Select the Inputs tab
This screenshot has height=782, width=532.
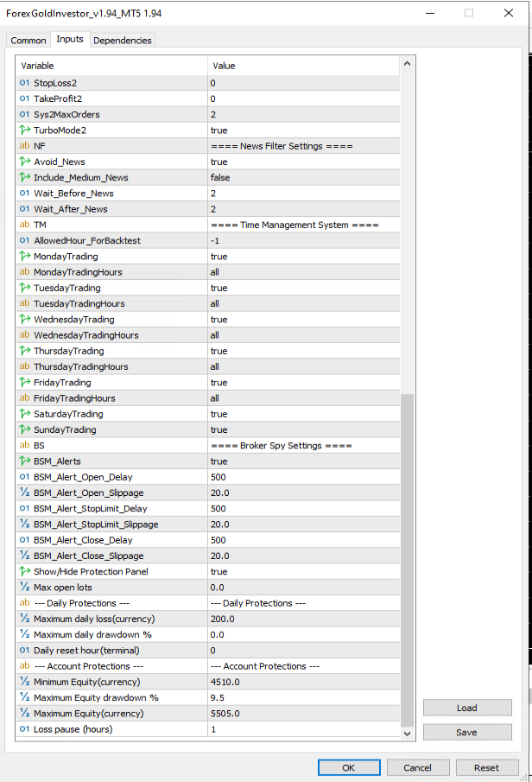click(70, 39)
